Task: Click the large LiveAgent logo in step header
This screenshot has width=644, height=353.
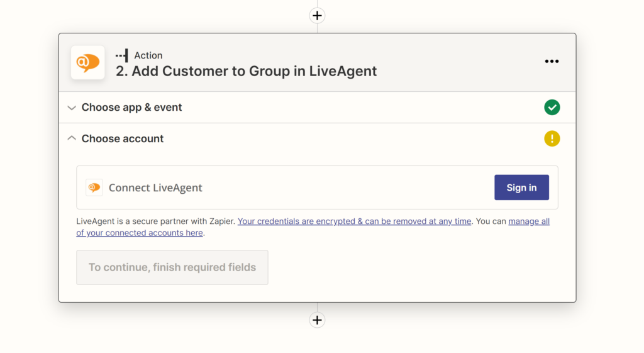Action: (x=88, y=62)
